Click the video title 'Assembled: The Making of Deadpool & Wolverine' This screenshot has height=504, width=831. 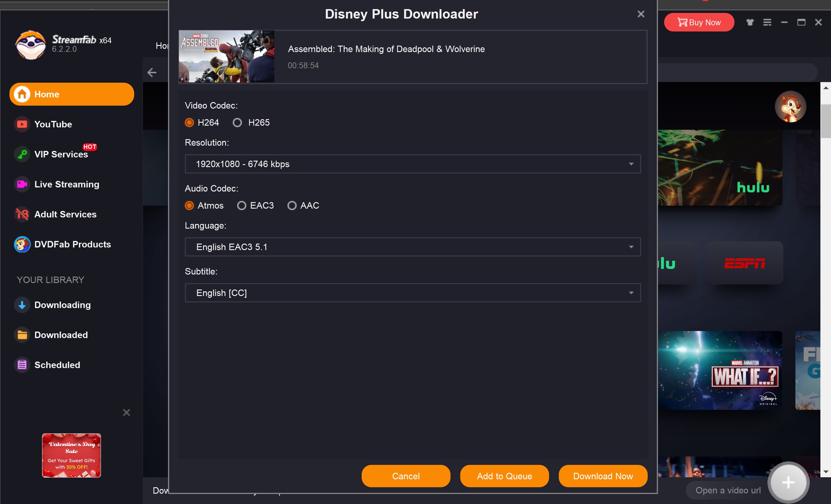[x=386, y=49]
